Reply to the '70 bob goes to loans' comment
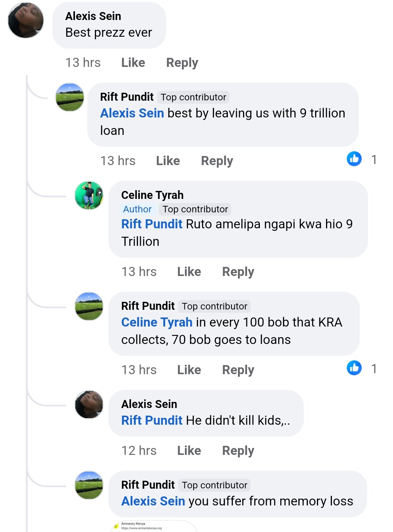The height and width of the screenshot is (532, 393). tap(238, 370)
